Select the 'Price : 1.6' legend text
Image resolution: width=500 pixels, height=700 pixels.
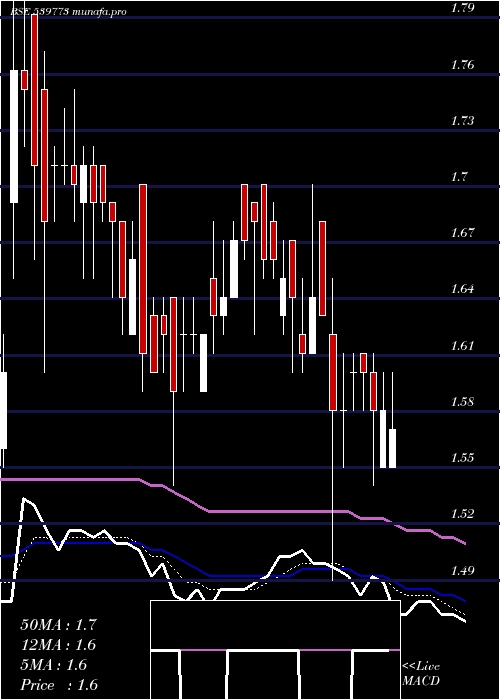(59, 685)
